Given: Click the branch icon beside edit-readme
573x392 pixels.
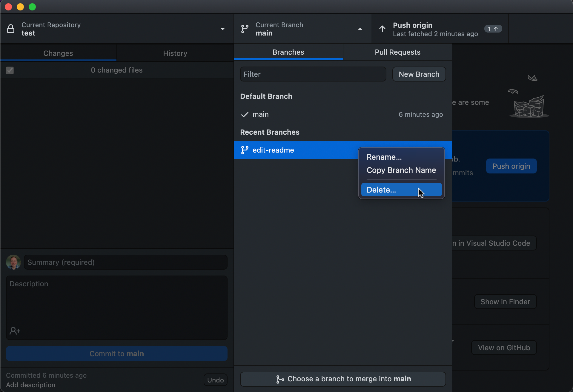Looking at the screenshot, I should coord(245,150).
